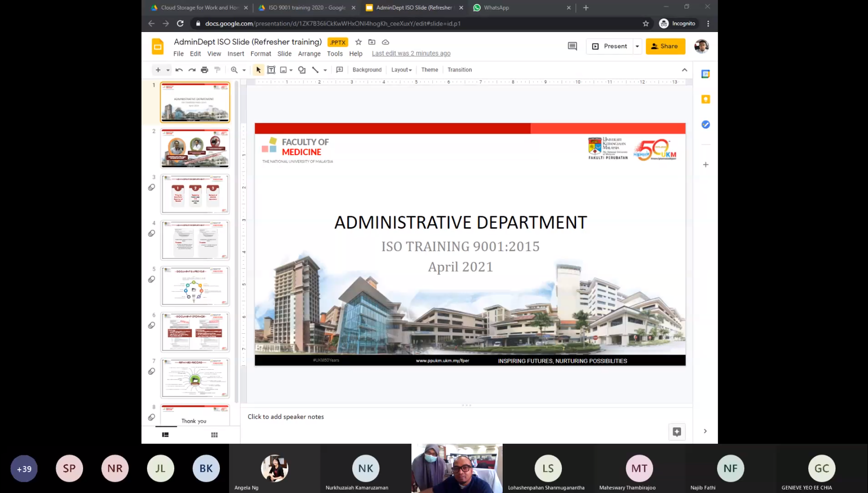Viewport: 868px width, 493px height.
Task: Switch to grid view of slides
Action: pyautogui.click(x=214, y=435)
